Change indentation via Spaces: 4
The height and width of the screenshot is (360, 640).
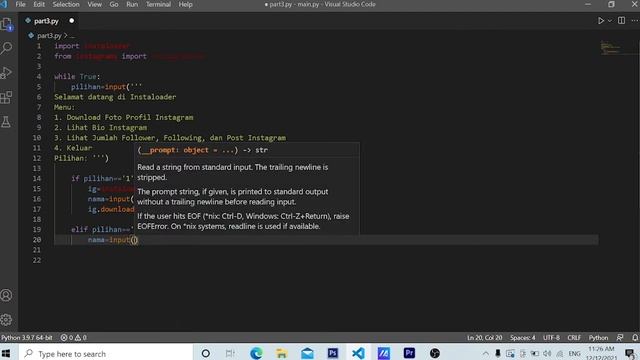(x=522, y=338)
